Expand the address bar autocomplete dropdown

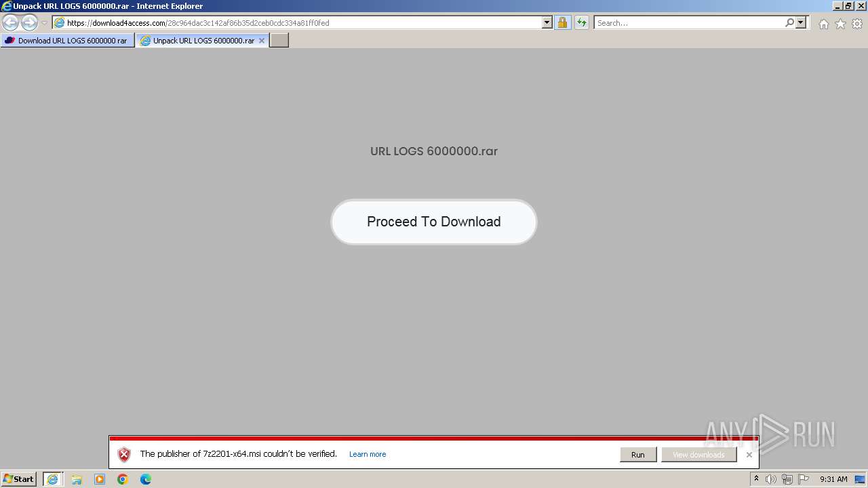(547, 22)
